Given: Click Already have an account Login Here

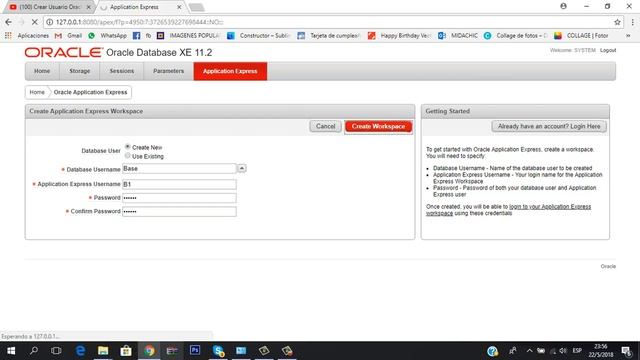Looking at the screenshot, I should click(x=549, y=127).
